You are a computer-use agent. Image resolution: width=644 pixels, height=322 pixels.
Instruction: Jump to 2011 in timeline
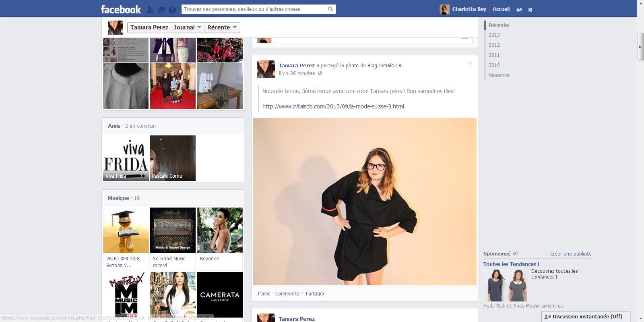494,55
